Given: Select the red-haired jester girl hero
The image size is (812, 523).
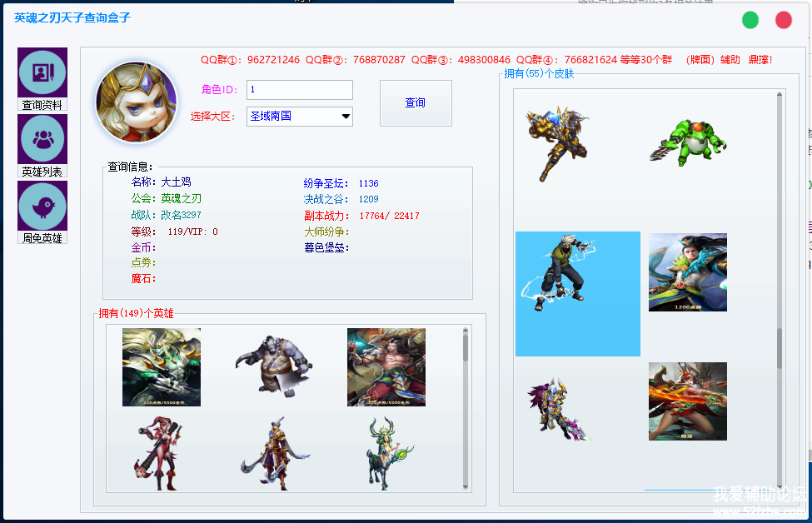Looking at the screenshot, I should 158,454.
